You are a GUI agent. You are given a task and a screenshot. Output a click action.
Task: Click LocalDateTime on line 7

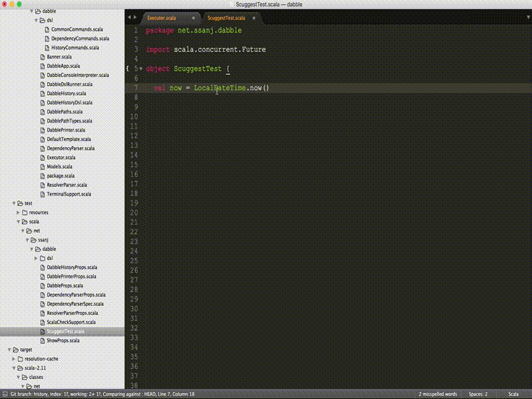(x=219, y=88)
